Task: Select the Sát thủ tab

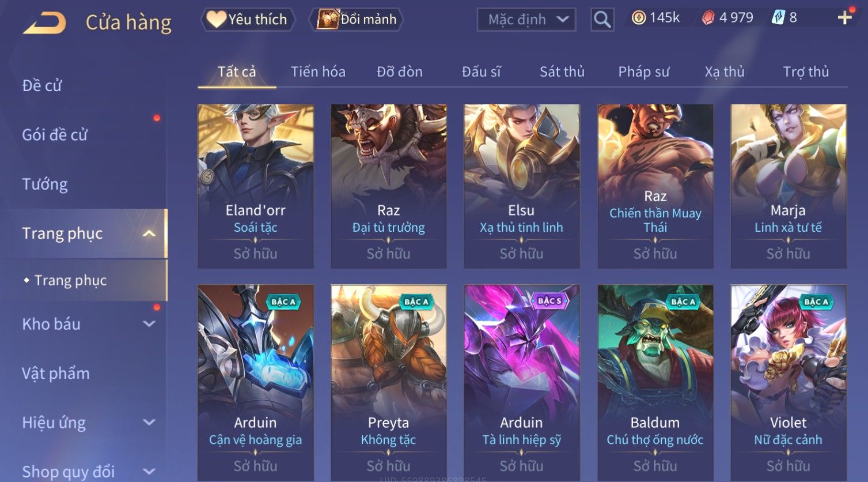Action: coord(562,71)
